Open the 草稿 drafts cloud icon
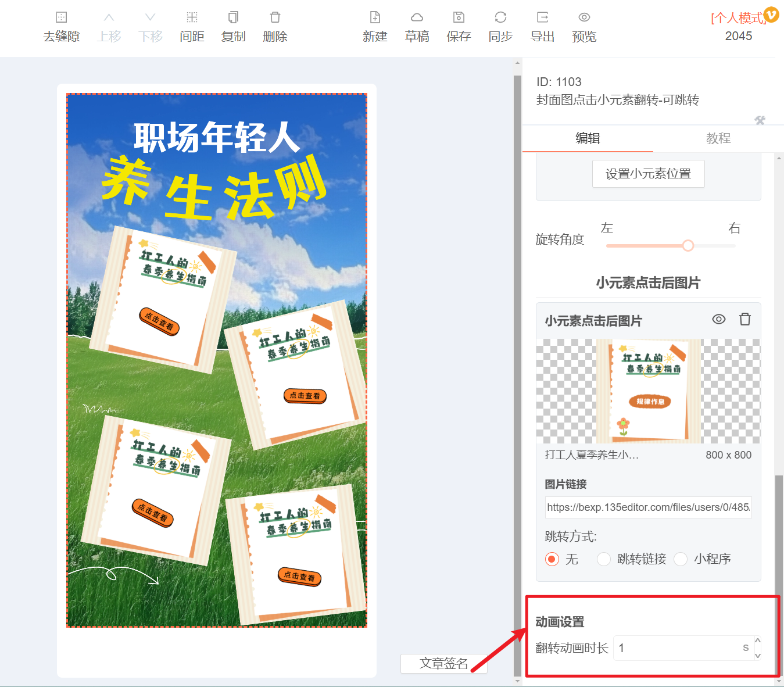784x687 pixels. pos(417,17)
